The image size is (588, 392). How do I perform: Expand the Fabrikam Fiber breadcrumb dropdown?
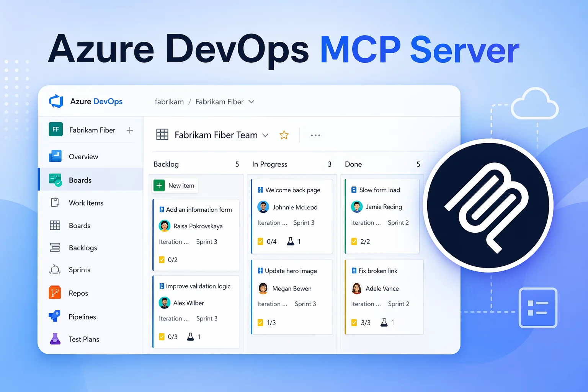(252, 101)
